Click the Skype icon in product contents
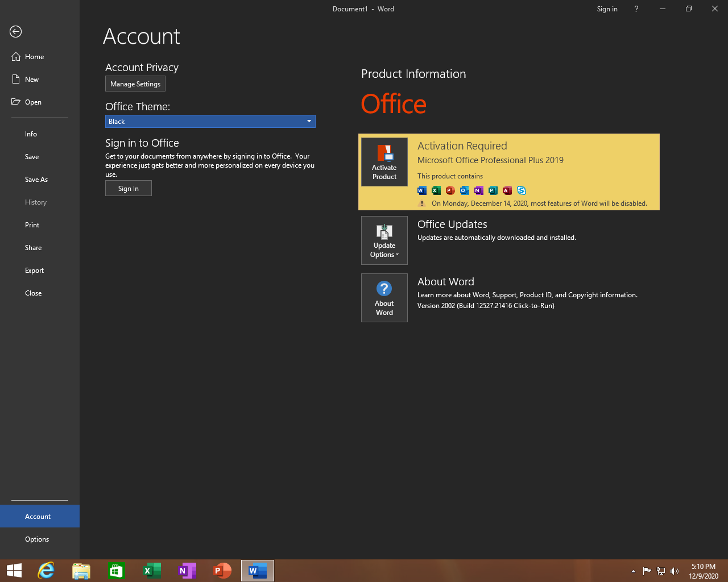The height and width of the screenshot is (582, 728). point(522,190)
